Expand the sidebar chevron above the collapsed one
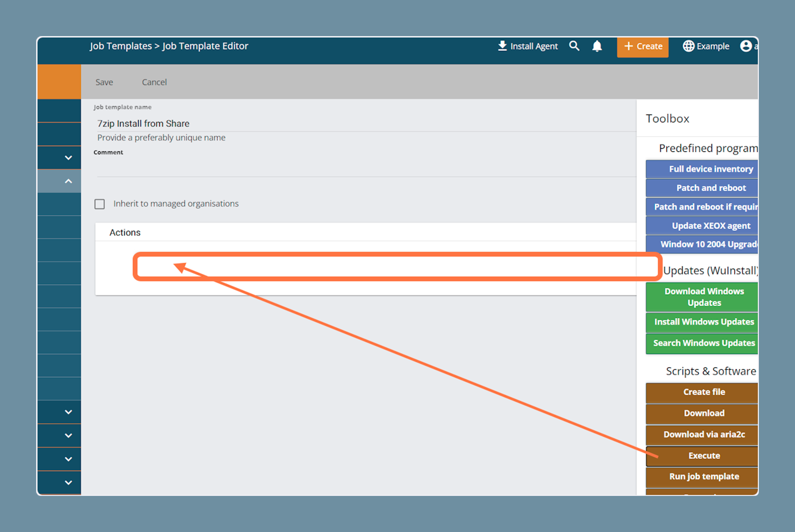 point(68,158)
